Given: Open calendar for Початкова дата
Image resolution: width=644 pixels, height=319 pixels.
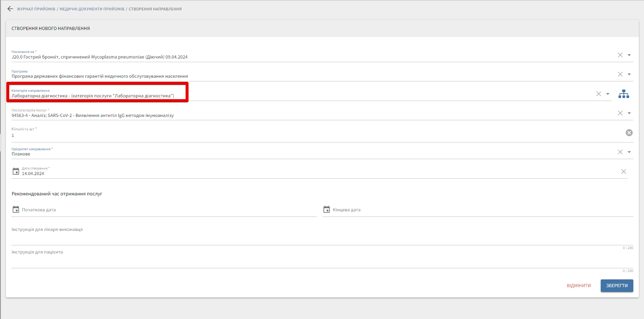Looking at the screenshot, I should point(16,209).
